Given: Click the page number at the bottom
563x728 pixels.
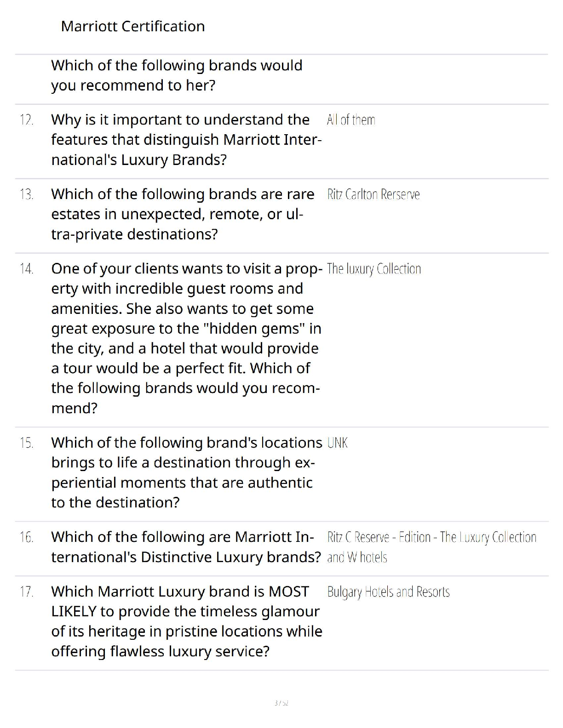Looking at the screenshot, I should tap(281, 703).
